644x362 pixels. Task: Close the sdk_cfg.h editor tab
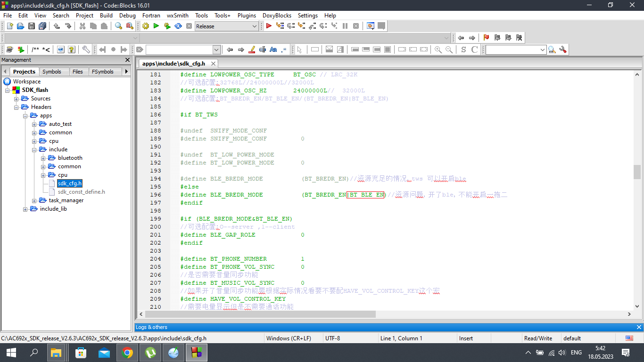tap(213, 64)
